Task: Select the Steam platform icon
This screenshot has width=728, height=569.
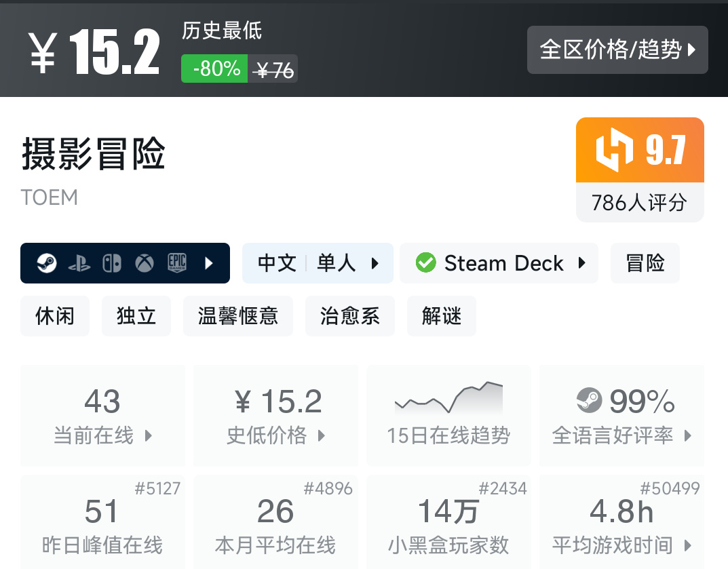Action: click(x=47, y=263)
